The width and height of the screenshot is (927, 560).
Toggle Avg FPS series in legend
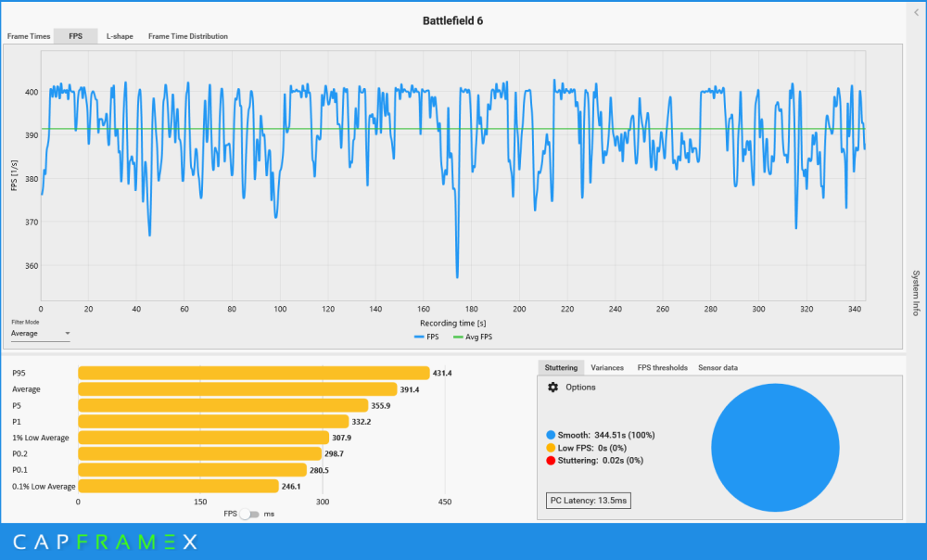473,337
